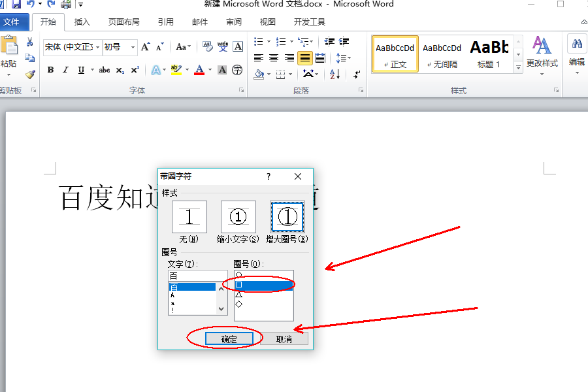The width and height of the screenshot is (588, 392).
Task: Align text left
Action: tap(258, 57)
